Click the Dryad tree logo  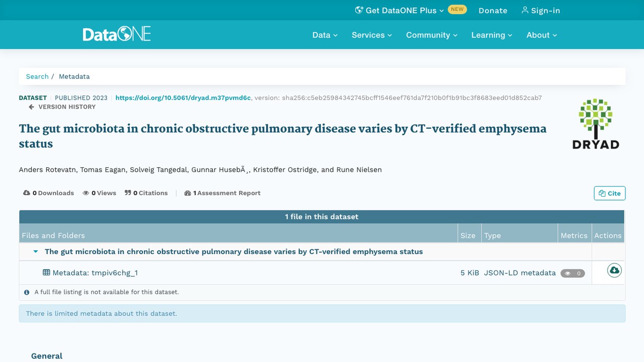point(596,124)
